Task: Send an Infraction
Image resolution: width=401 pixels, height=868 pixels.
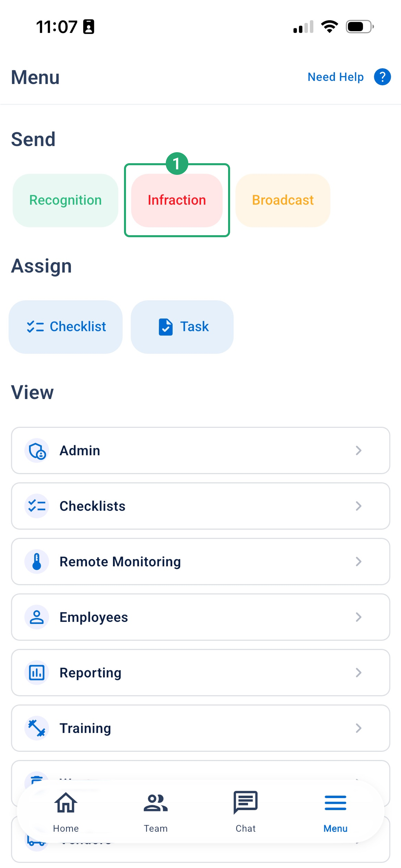Action: (x=177, y=200)
